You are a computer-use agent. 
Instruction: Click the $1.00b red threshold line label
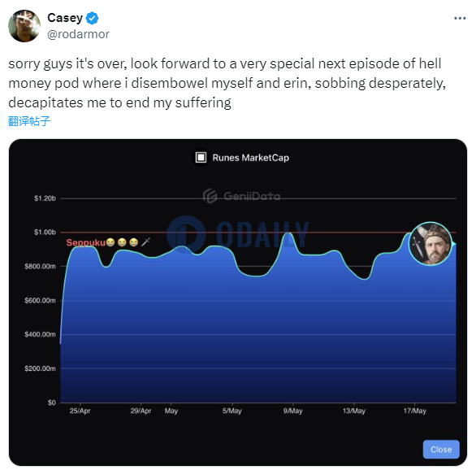point(45,233)
